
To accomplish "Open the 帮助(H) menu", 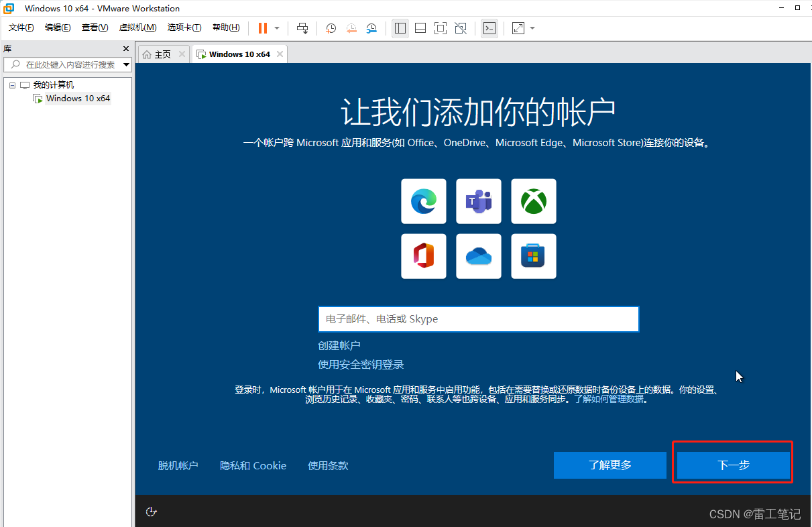I will [226, 27].
